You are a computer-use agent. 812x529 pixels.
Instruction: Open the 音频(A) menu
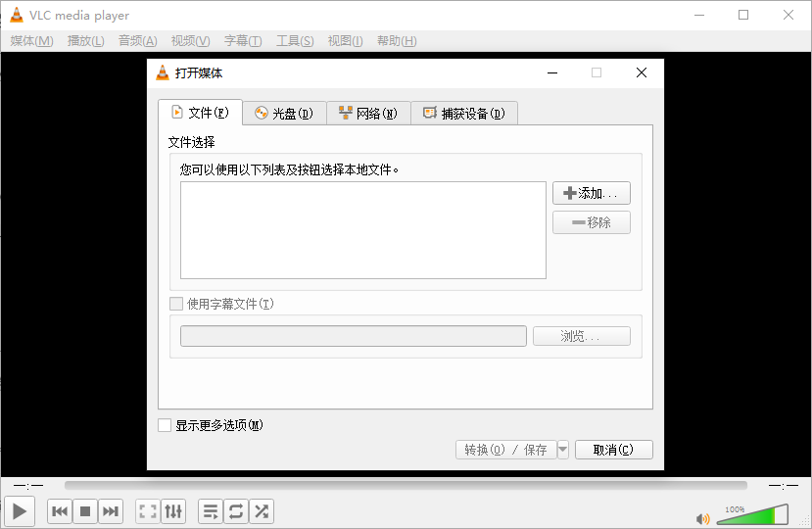138,41
